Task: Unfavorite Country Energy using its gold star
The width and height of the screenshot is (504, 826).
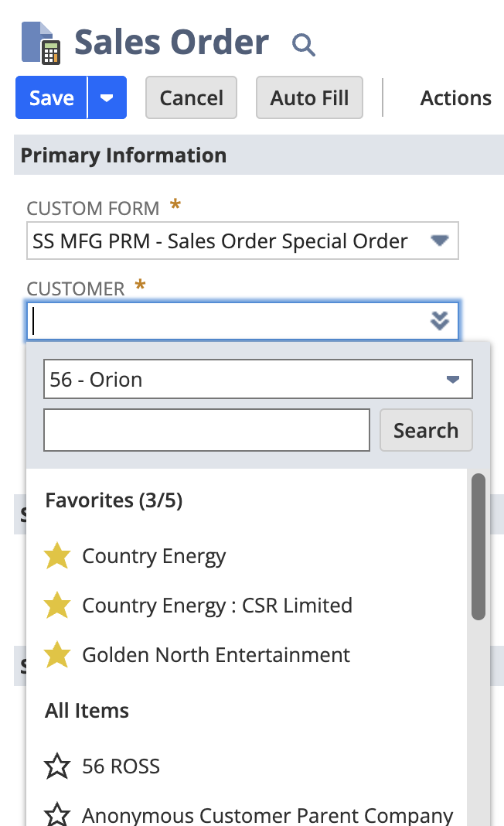Action: point(57,556)
